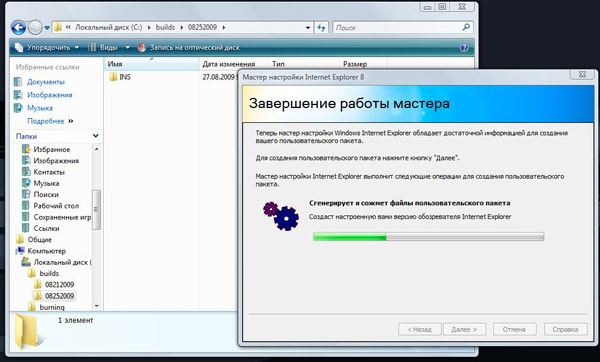Expand the dropdown arrow next to 'Виды'
The image size is (600, 362).
pyautogui.click(x=127, y=48)
